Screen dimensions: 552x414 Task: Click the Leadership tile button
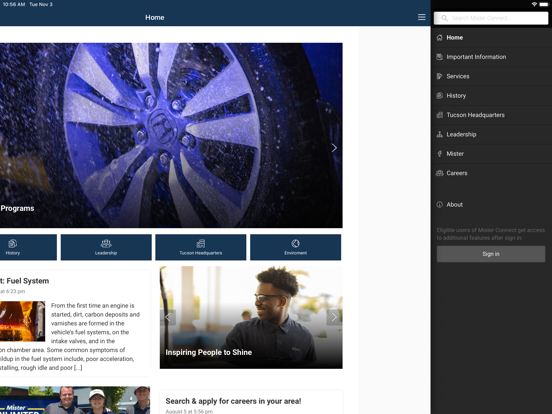point(106,247)
